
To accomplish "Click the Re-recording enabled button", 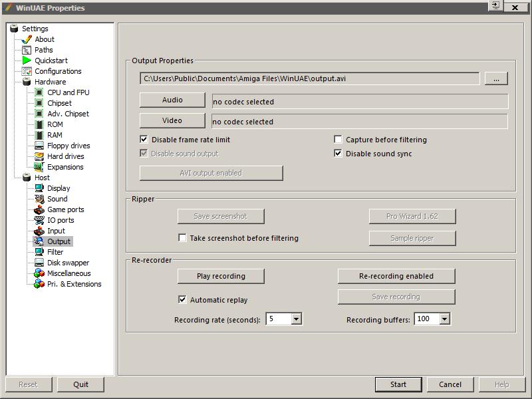I will coord(396,276).
